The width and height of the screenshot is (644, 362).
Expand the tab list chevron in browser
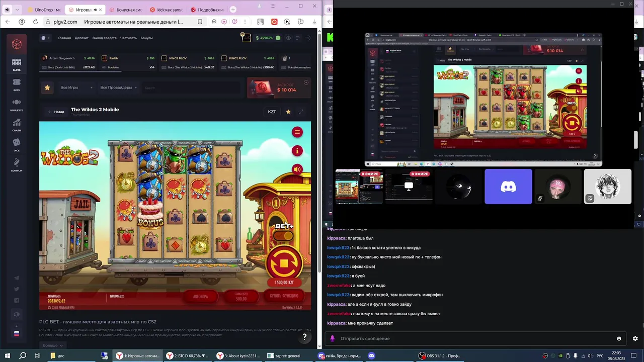18,10
